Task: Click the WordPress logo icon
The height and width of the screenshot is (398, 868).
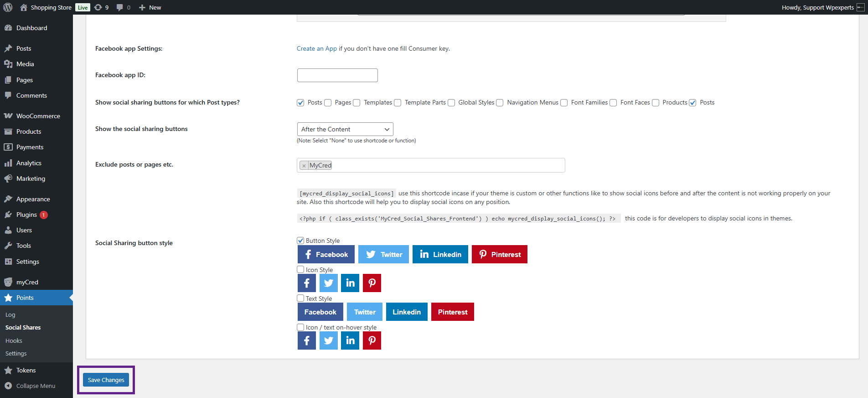Action: tap(8, 7)
